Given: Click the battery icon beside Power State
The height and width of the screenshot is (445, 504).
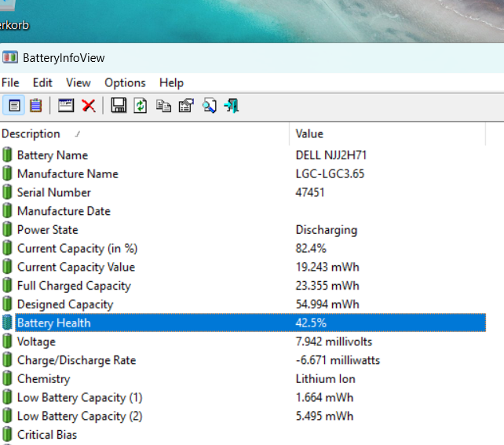Looking at the screenshot, I should pyautogui.click(x=7, y=229).
